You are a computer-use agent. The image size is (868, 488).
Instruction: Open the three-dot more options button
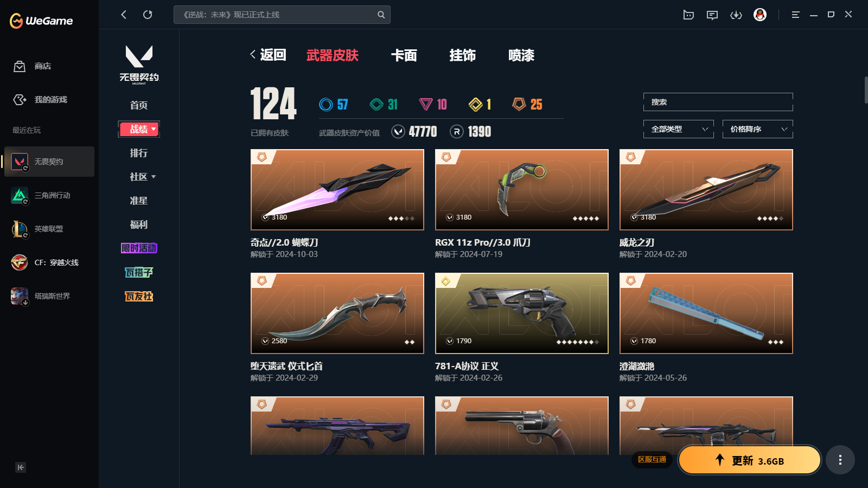coord(840,460)
